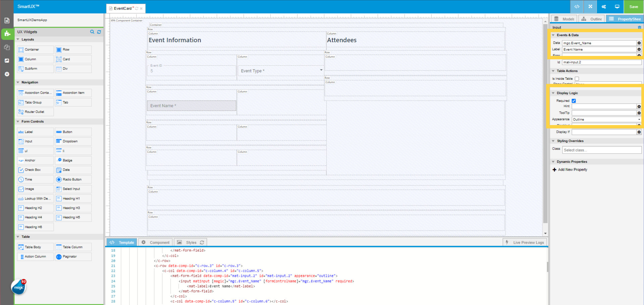Collapse the Styling Overrides section

point(554,141)
